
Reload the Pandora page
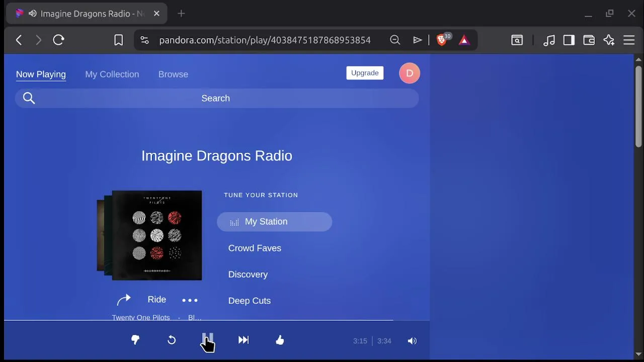59,40
